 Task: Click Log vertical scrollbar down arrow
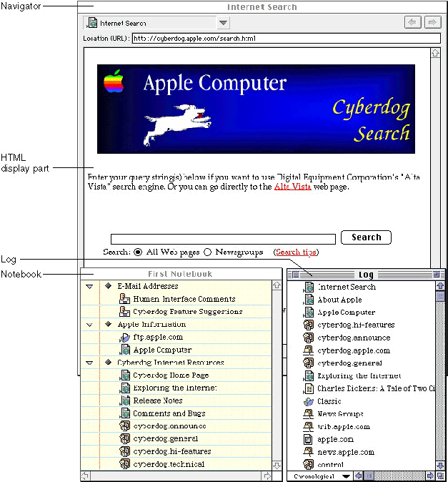pyautogui.click(x=440, y=466)
